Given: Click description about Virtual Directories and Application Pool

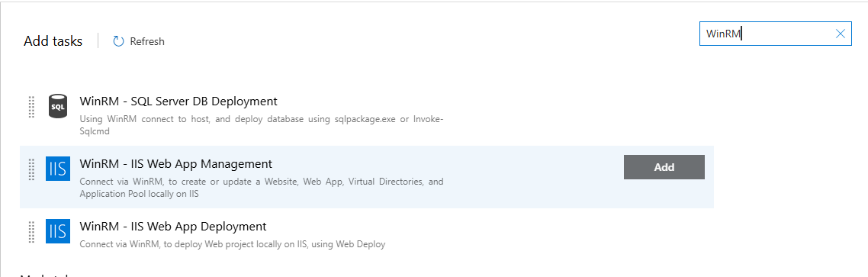Looking at the screenshot, I should (x=262, y=187).
